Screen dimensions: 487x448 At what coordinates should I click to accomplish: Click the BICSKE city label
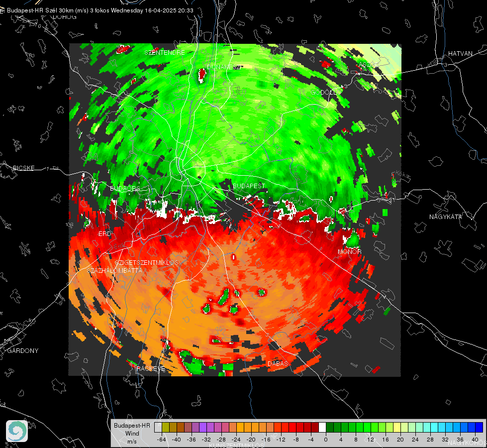pyautogui.click(x=23, y=168)
